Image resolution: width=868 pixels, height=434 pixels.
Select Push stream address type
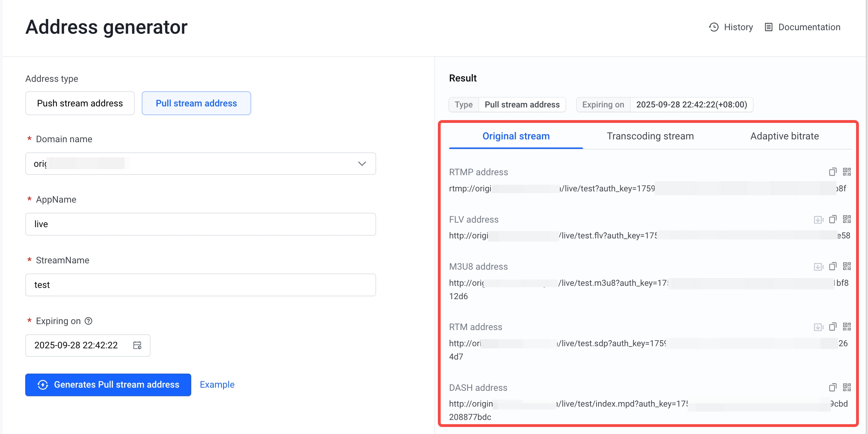coord(80,103)
